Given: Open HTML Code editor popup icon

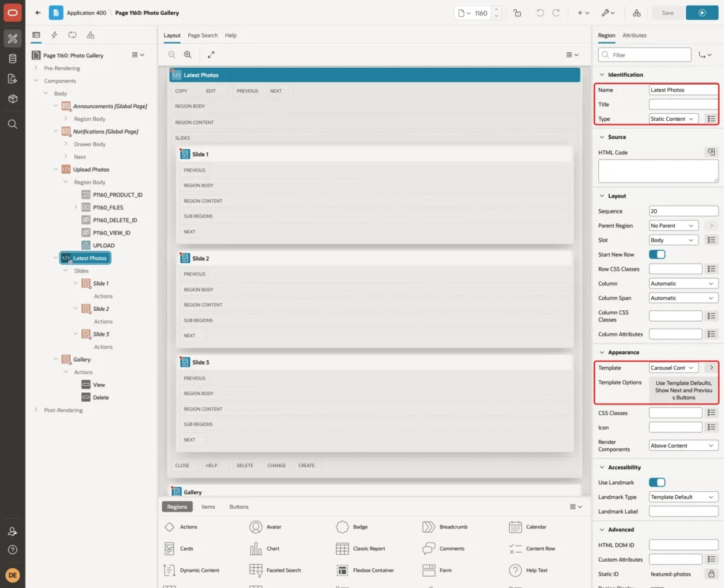Looking at the screenshot, I should pyautogui.click(x=711, y=153).
